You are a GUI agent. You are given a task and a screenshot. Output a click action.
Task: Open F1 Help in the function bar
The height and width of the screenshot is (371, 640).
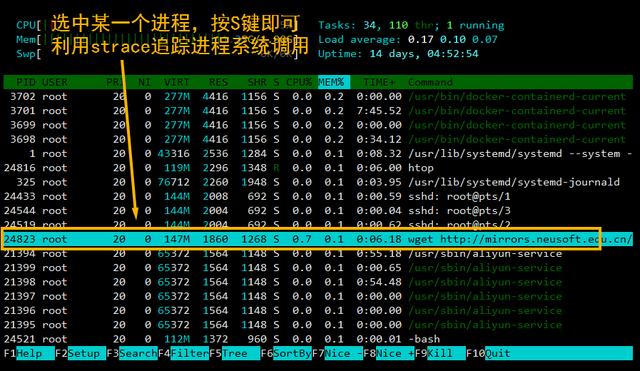click(29, 353)
